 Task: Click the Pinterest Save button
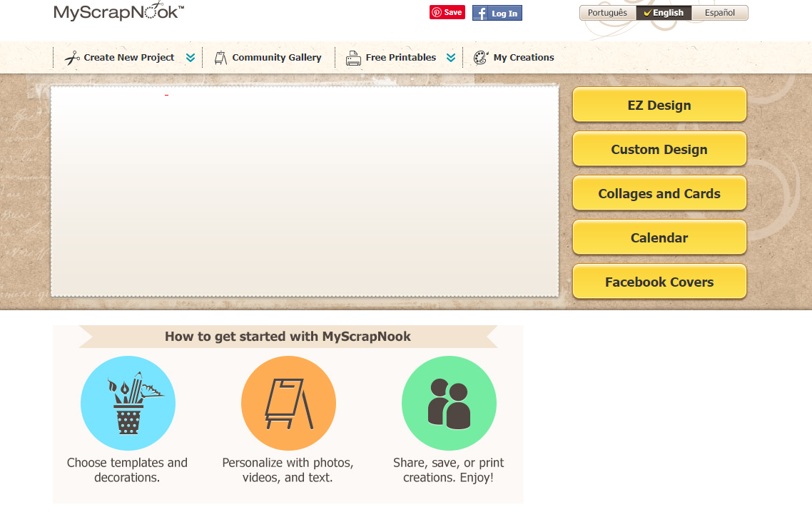(447, 12)
